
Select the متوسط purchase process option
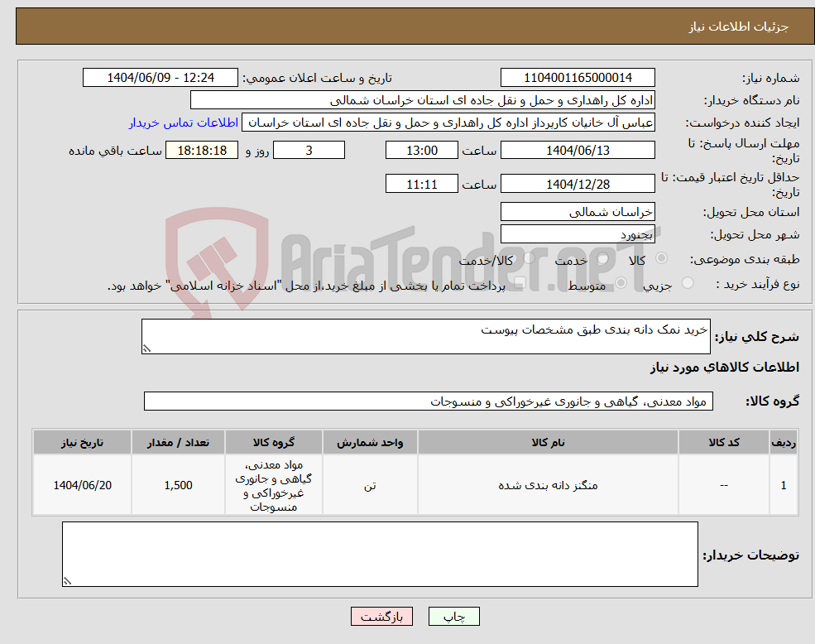(619, 281)
